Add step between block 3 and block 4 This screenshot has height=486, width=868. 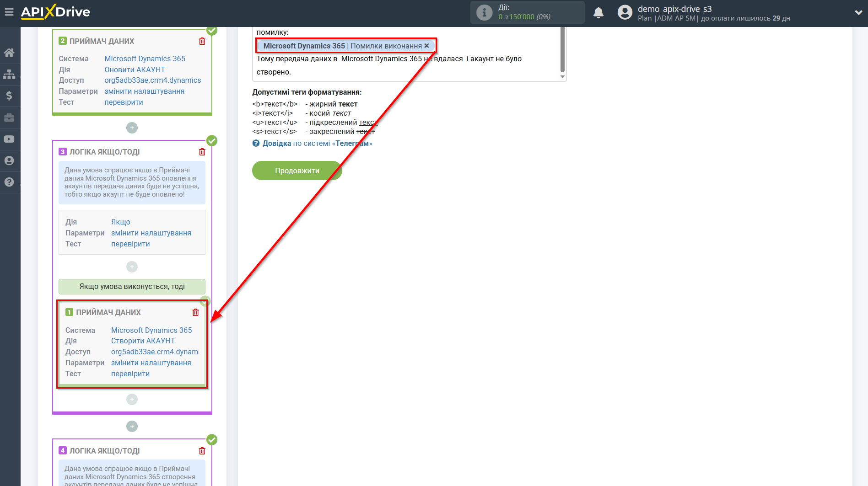pos(132,426)
